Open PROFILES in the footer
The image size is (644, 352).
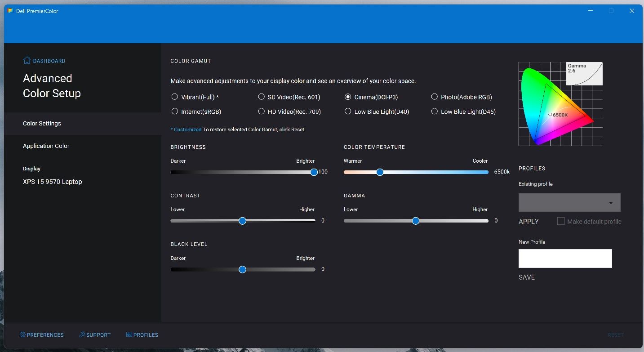(x=146, y=335)
